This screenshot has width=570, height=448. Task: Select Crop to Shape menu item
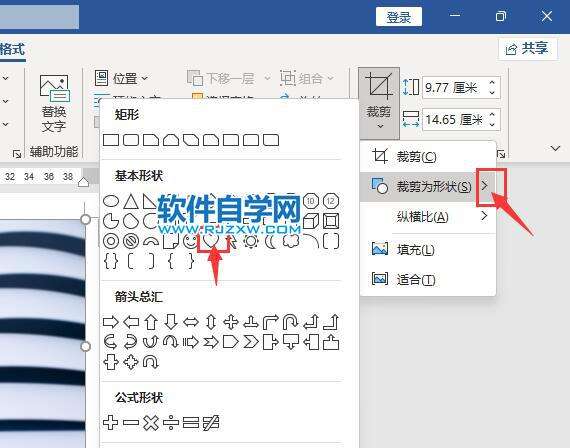[x=428, y=187]
